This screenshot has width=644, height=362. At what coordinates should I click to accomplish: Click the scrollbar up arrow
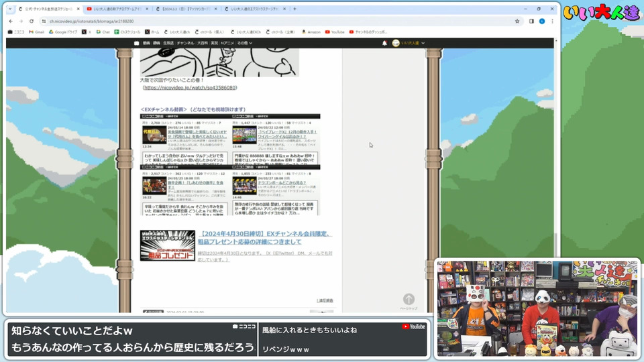coord(557,40)
